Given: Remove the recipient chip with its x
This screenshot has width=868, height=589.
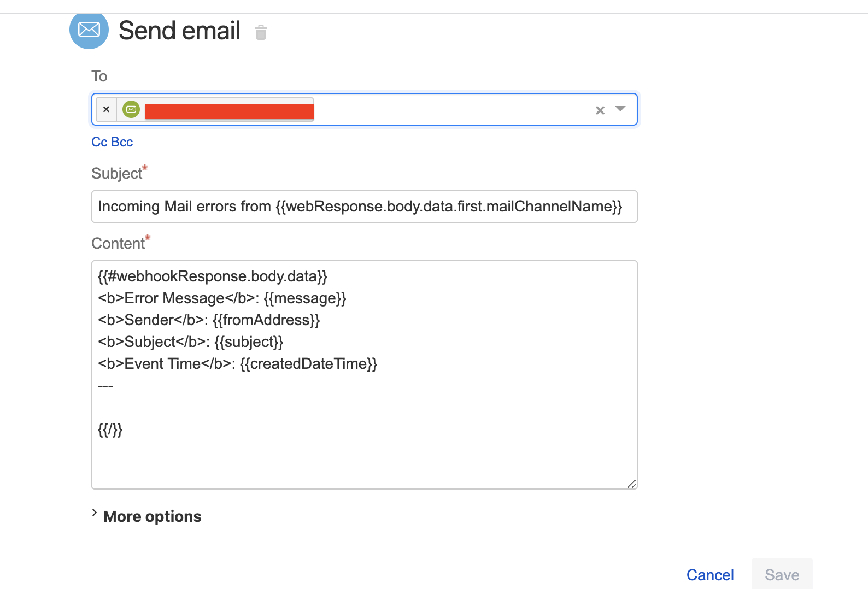Looking at the screenshot, I should click(107, 109).
